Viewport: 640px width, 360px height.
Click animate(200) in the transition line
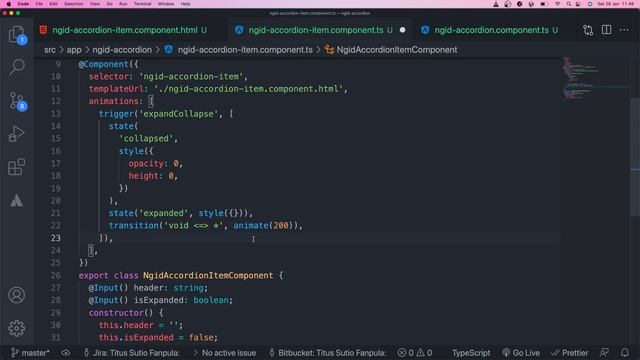click(264, 225)
